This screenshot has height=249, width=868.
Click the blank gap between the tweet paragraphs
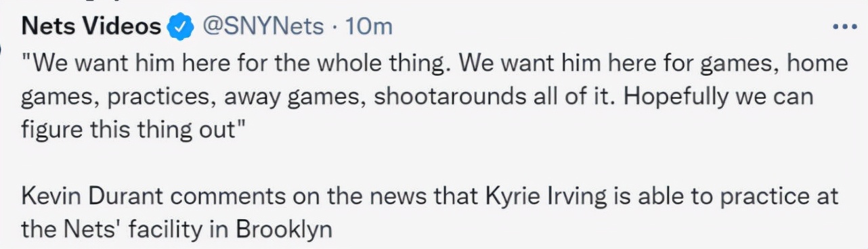(433, 164)
